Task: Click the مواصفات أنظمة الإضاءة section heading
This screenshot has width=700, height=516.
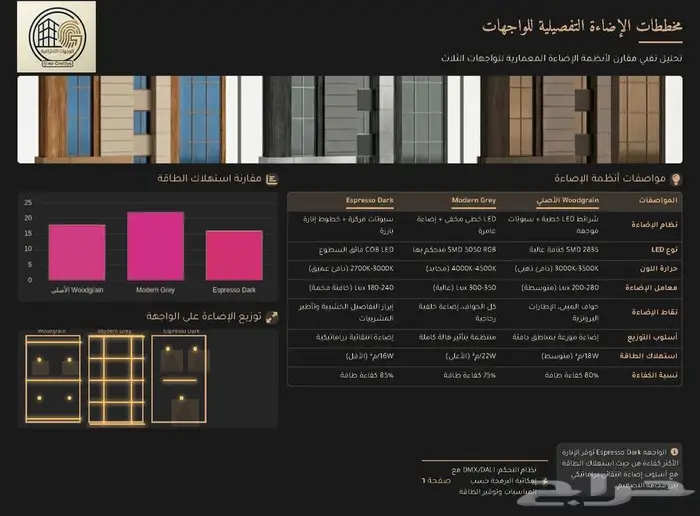Action: pyautogui.click(x=610, y=179)
